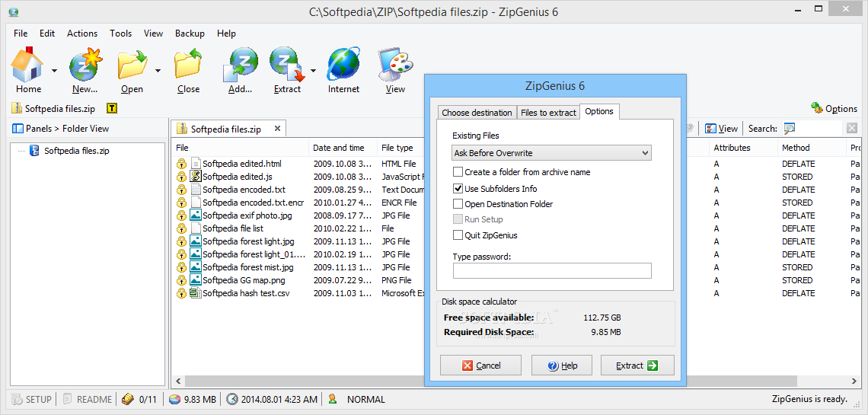Open the Edit menu

pos(47,34)
